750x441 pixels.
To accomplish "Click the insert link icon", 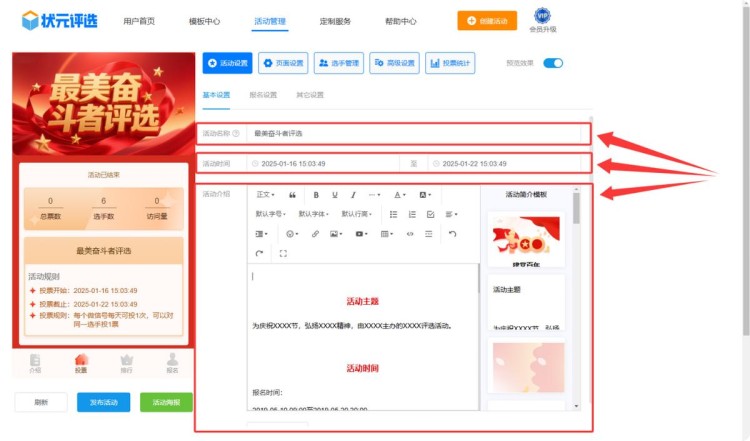I will (x=315, y=234).
